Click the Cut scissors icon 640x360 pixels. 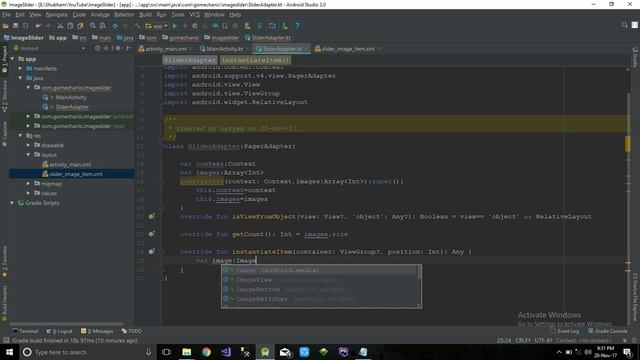click(60, 26)
